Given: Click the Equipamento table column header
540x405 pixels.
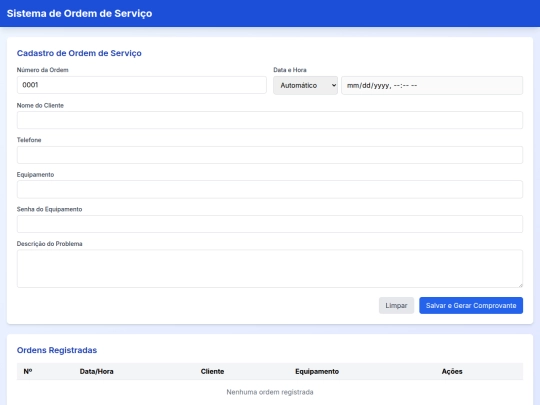Looking at the screenshot, I should (x=317, y=371).
